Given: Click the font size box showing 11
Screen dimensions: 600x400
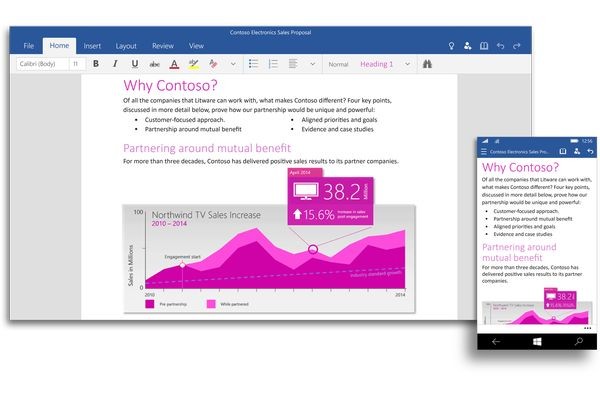Looking at the screenshot, I should [77, 64].
